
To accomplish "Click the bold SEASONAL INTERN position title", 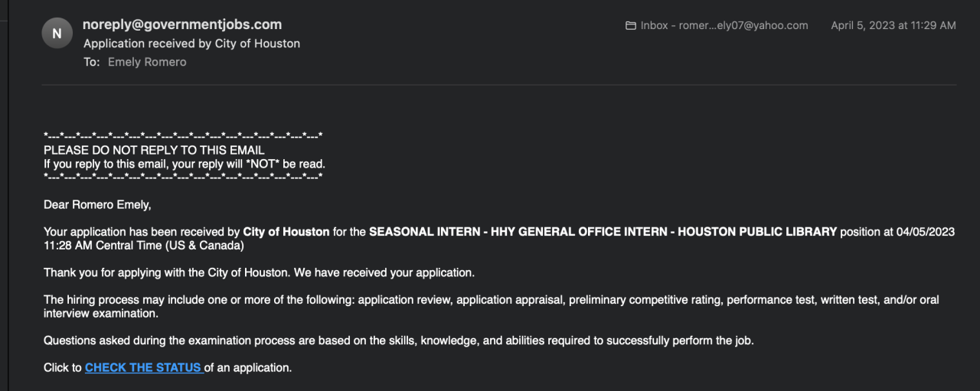I will (603, 232).
